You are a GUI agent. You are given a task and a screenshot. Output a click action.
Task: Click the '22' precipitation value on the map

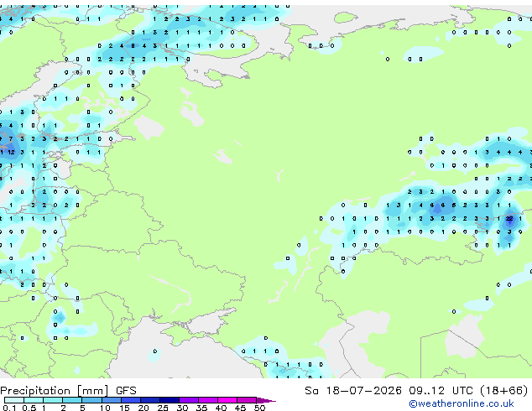coord(509,219)
